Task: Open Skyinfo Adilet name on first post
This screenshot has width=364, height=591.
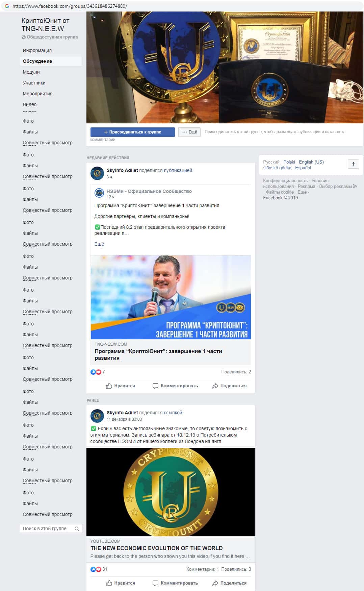Action: coord(122,170)
